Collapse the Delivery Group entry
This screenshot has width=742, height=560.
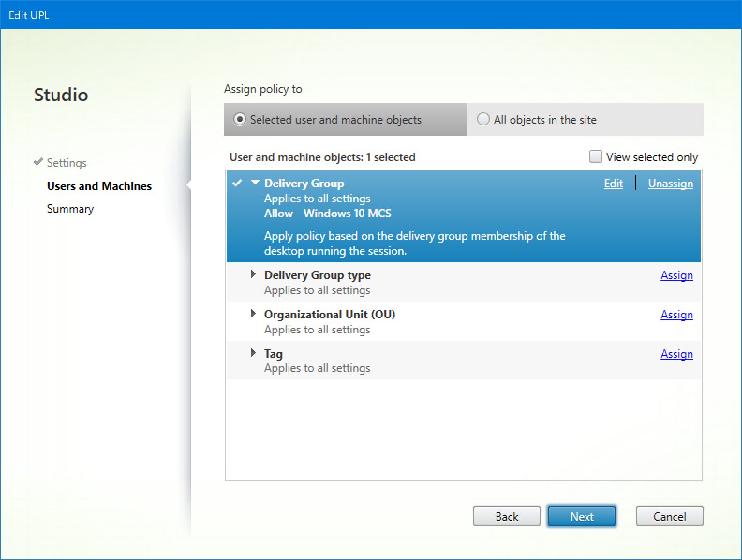coord(255,183)
